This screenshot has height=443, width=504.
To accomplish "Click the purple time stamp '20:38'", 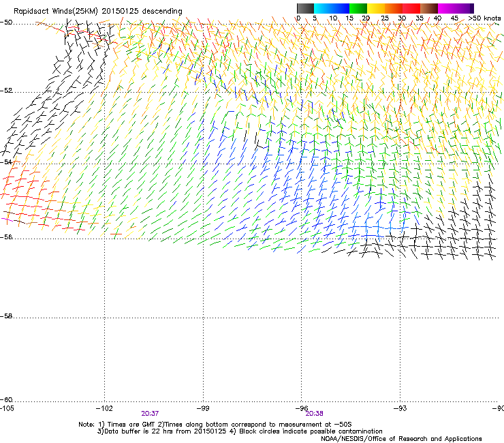I will point(315,414).
